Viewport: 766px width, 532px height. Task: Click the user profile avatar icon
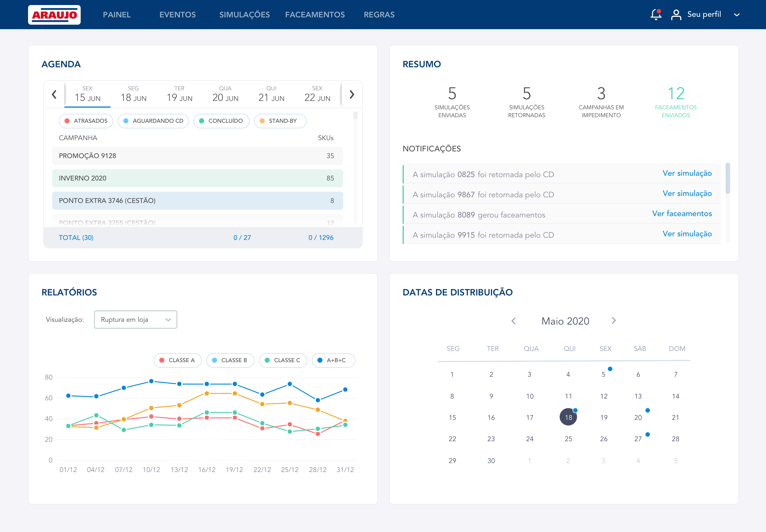676,15
